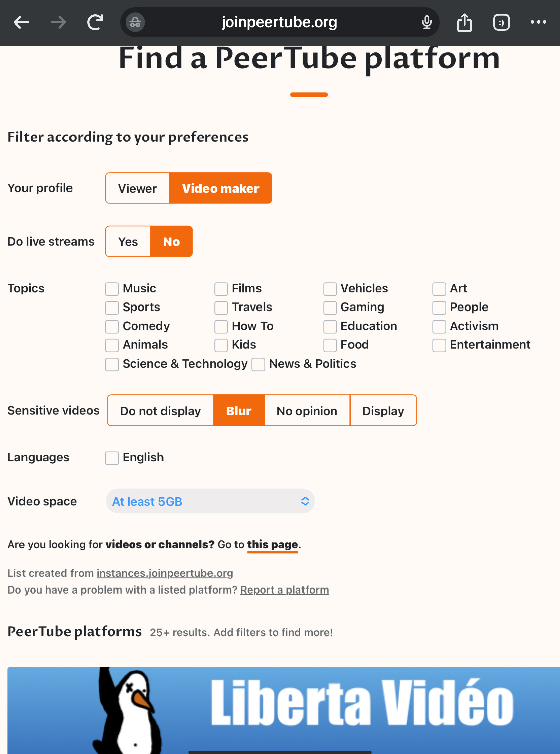Click the Report a platform link
Image resolution: width=560 pixels, height=754 pixels.
coord(284,590)
